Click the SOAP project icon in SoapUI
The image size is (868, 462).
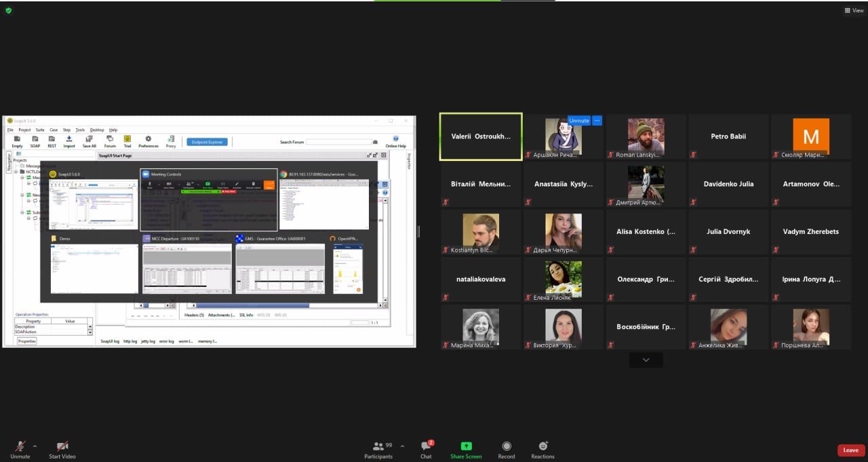pyautogui.click(x=35, y=141)
